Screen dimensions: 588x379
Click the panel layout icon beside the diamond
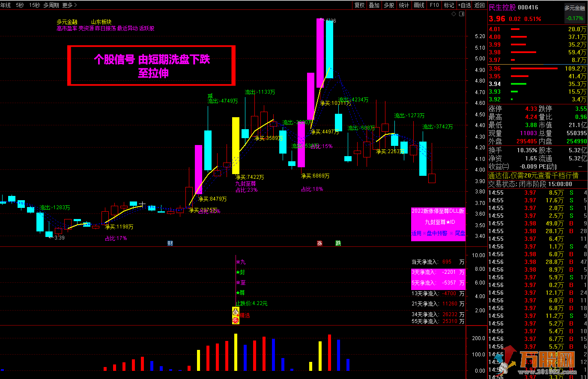click(462, 14)
